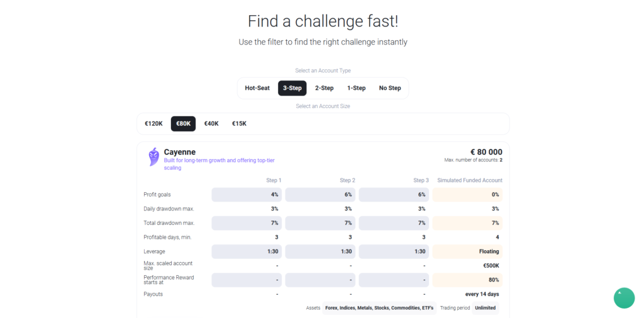Pick the €15K account size
This screenshot has height=318, width=644.
(x=239, y=124)
